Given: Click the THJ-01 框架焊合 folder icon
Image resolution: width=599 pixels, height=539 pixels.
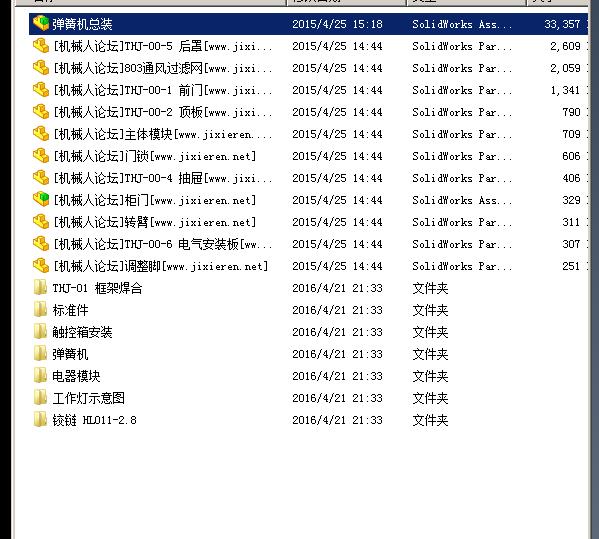Looking at the screenshot, I should [x=40, y=288].
